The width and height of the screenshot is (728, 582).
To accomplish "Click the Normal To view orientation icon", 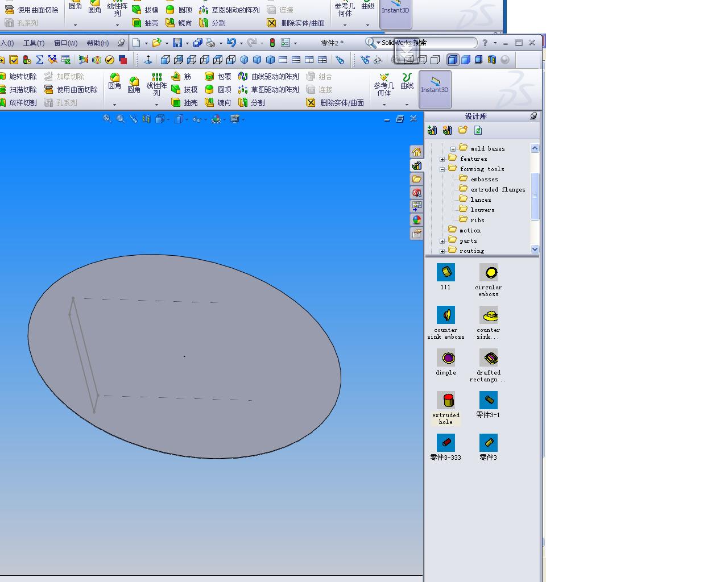I will pyautogui.click(x=148, y=60).
